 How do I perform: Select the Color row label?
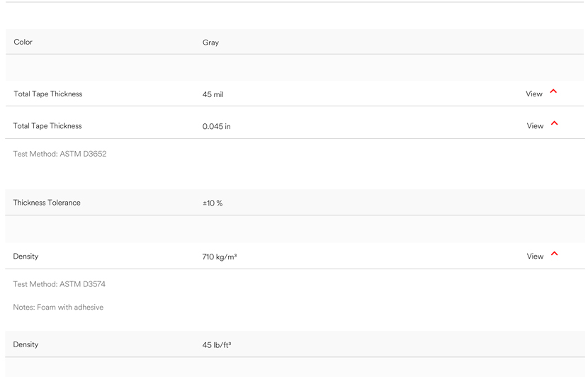click(x=23, y=42)
